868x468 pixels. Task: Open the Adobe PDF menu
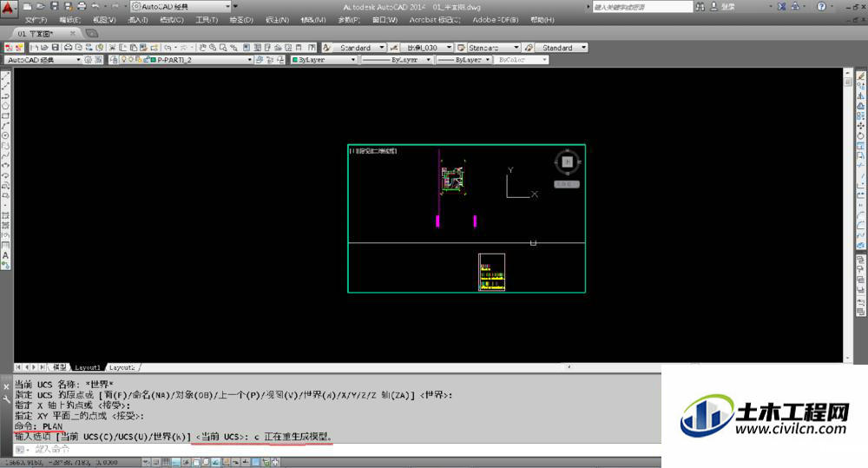496,19
